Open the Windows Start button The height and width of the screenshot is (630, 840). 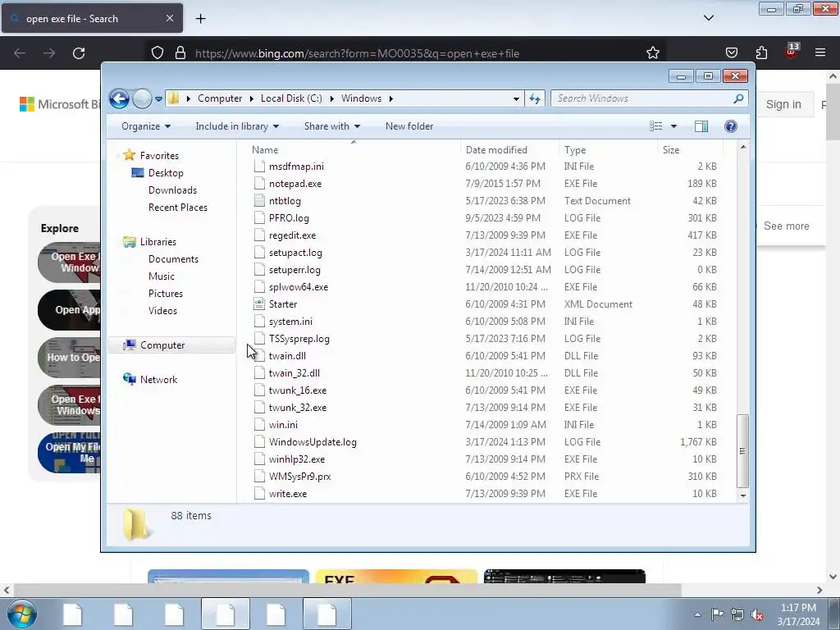pyautogui.click(x=22, y=614)
